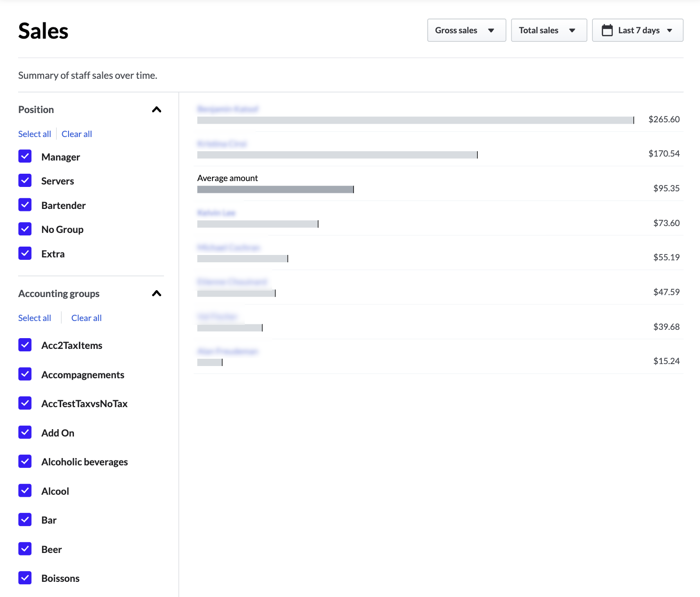Click the Sales page heading
Screen dimensions: 700x597
pyautogui.click(x=43, y=31)
